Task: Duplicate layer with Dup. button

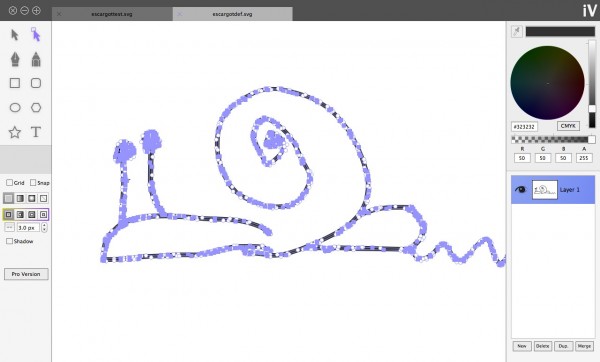Action: pos(563,346)
